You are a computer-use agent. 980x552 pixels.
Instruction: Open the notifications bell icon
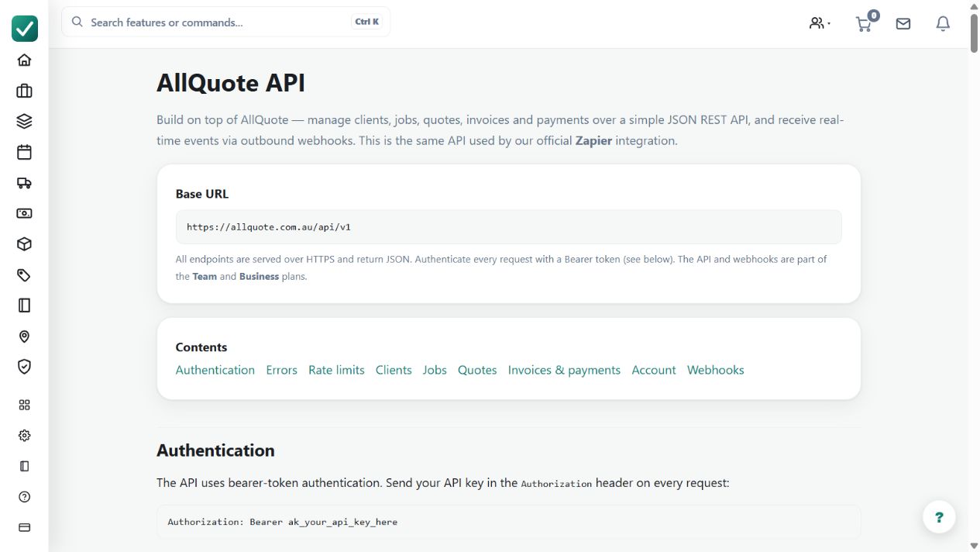[943, 24]
